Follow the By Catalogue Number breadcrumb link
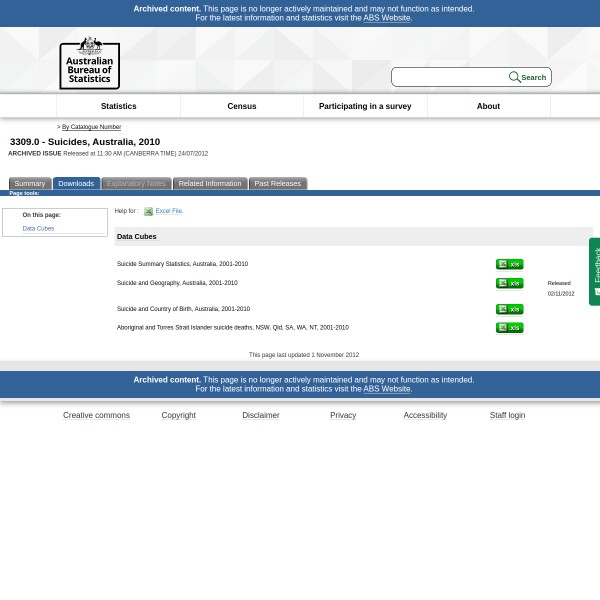The image size is (600, 600). click(91, 127)
